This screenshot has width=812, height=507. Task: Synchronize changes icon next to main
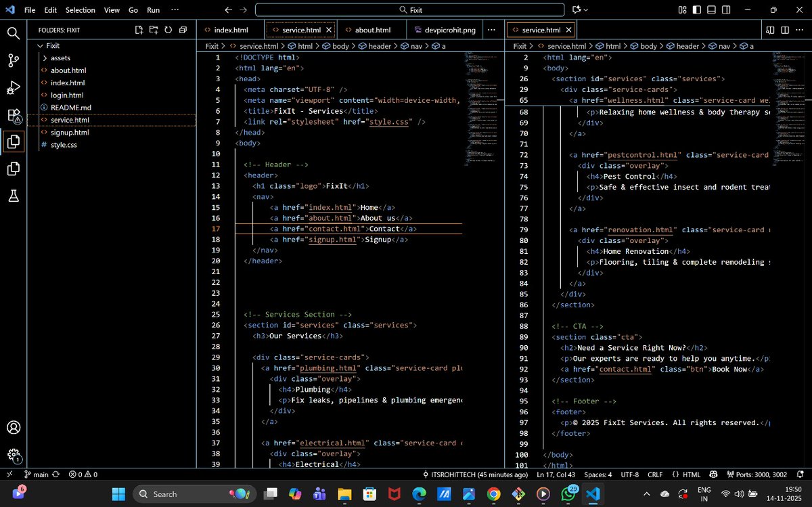tap(55, 475)
